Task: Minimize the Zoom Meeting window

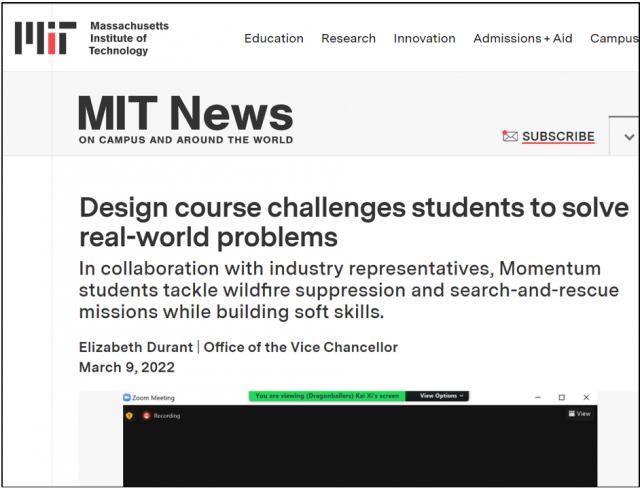Action: [x=537, y=398]
